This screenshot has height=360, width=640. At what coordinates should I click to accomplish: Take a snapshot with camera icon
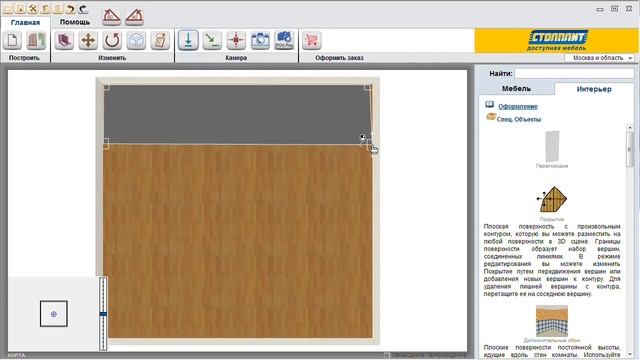pyautogui.click(x=260, y=40)
